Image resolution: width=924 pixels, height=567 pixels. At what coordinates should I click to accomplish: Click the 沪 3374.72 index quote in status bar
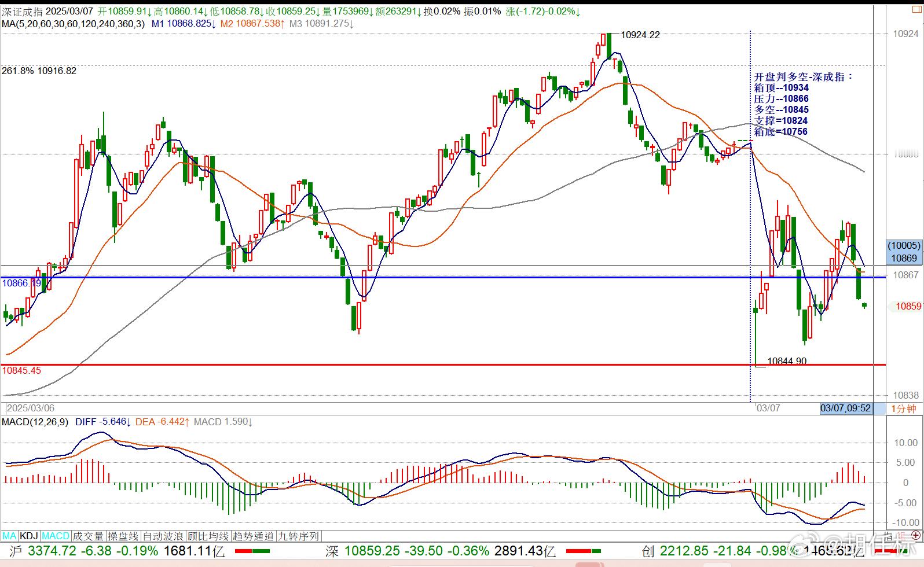(x=43, y=551)
